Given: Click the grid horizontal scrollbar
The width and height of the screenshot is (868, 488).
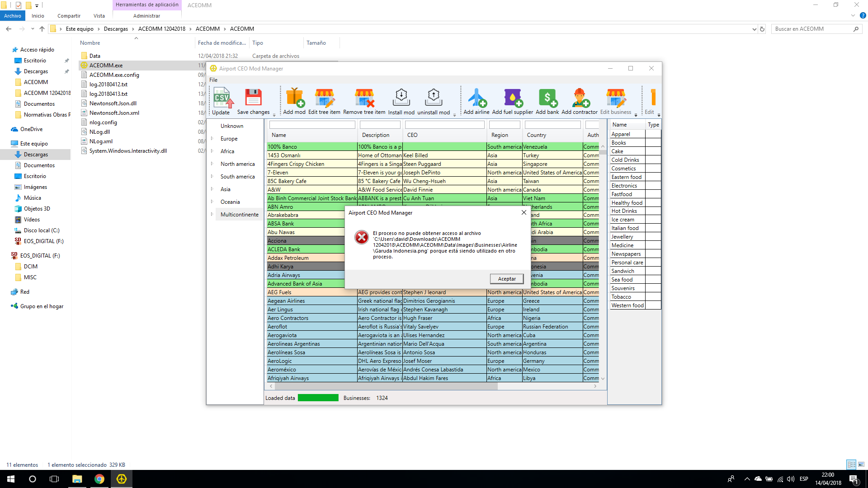Looking at the screenshot, I should pyautogui.click(x=385, y=386).
